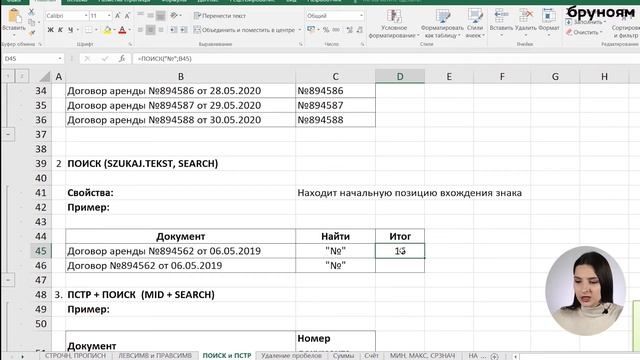Switch to Суммы sheet tab
Image resolution: width=640 pixels, height=360 pixels.
[x=343, y=356]
